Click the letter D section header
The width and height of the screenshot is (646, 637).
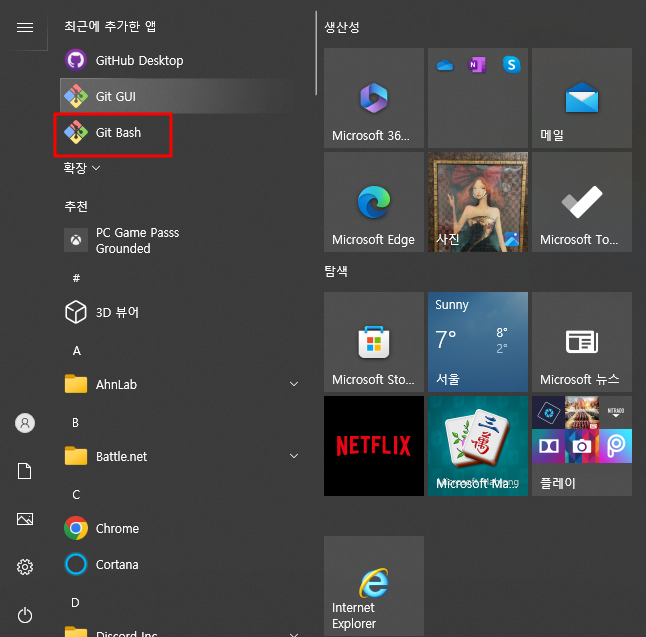coord(75,603)
